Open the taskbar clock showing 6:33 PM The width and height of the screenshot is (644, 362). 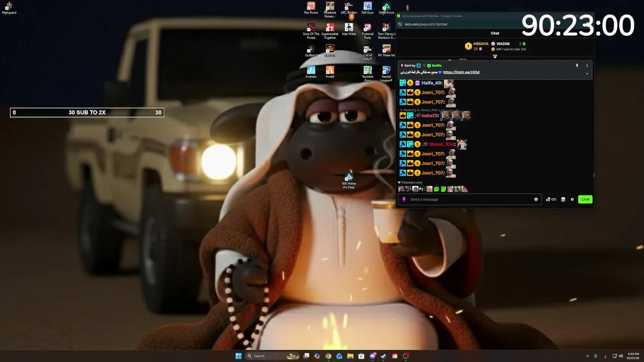point(633,356)
